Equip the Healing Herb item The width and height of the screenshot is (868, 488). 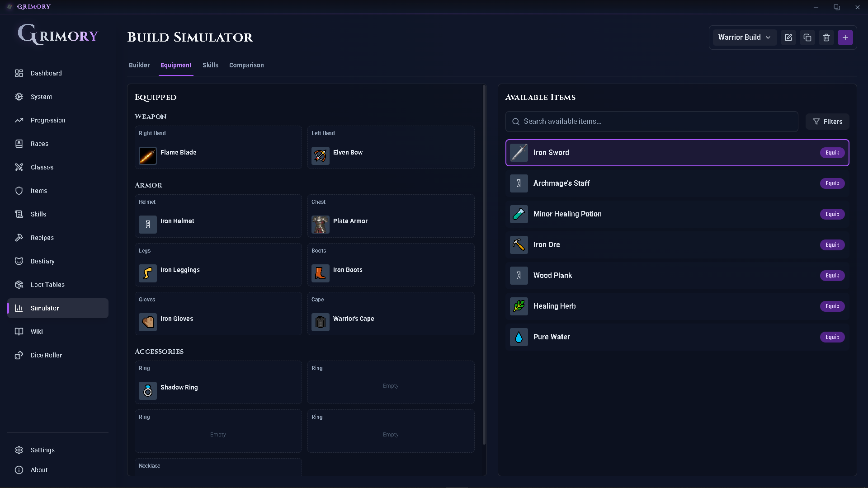pos(832,306)
